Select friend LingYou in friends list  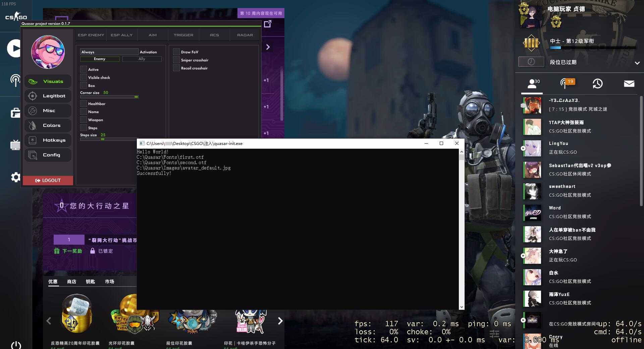pyautogui.click(x=580, y=148)
